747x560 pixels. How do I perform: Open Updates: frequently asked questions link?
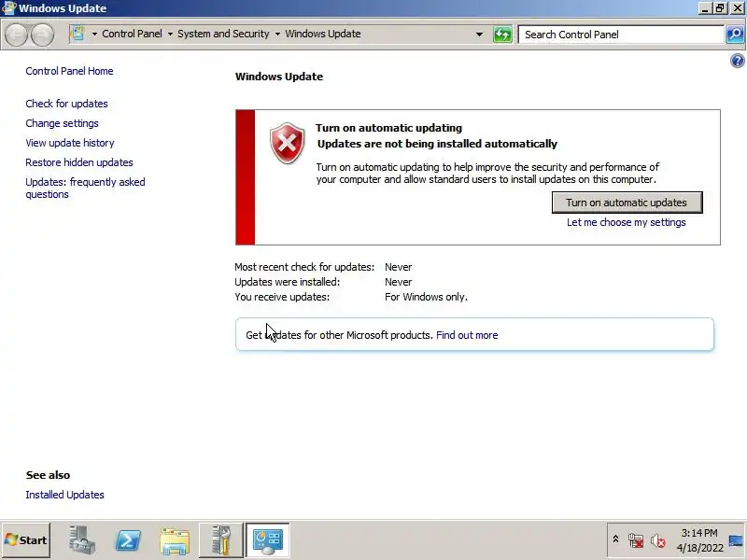point(85,189)
